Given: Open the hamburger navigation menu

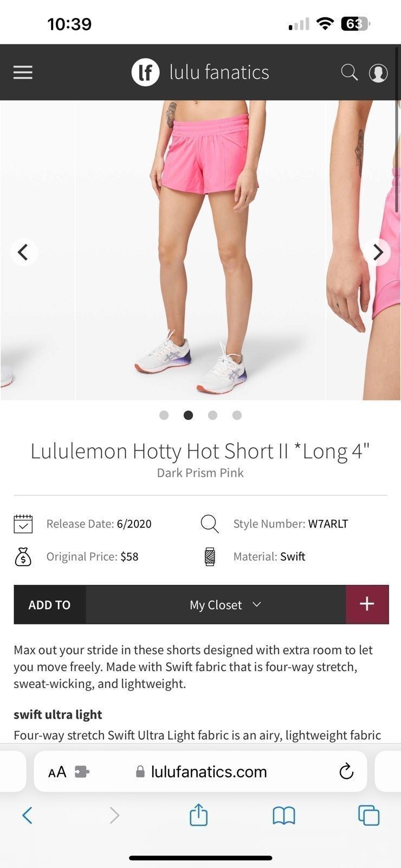Looking at the screenshot, I should click(x=23, y=72).
